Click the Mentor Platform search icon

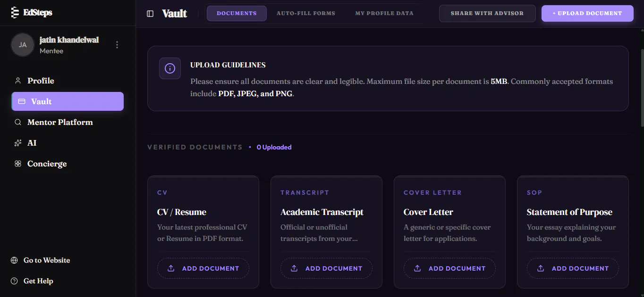pos(18,122)
